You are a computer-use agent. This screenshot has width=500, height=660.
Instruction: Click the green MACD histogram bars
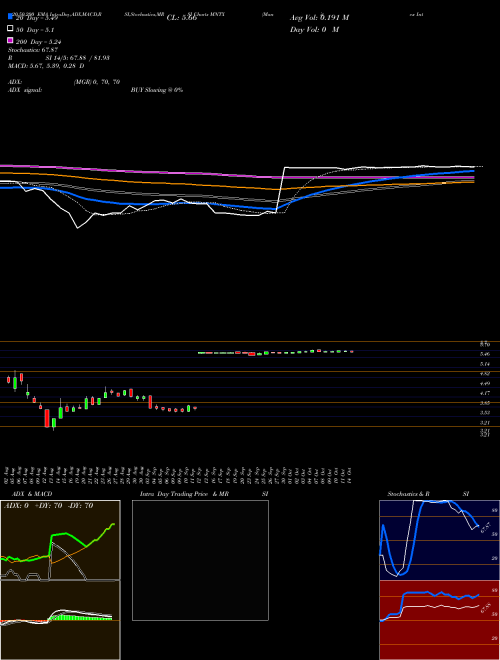point(81,617)
